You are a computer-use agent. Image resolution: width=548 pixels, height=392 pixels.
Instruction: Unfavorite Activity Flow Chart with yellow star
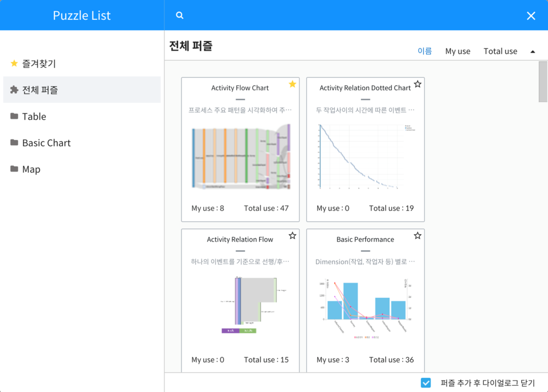click(x=292, y=85)
